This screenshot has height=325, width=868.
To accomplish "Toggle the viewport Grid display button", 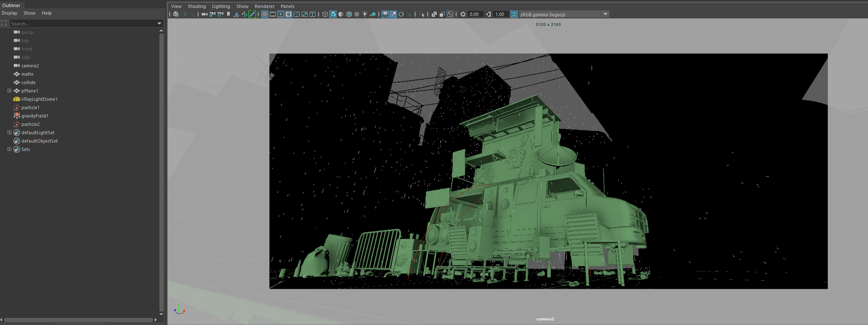I will tap(265, 14).
